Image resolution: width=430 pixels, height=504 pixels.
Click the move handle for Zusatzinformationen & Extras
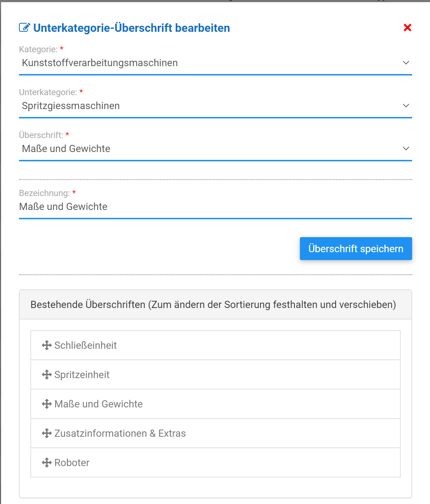pyautogui.click(x=47, y=433)
